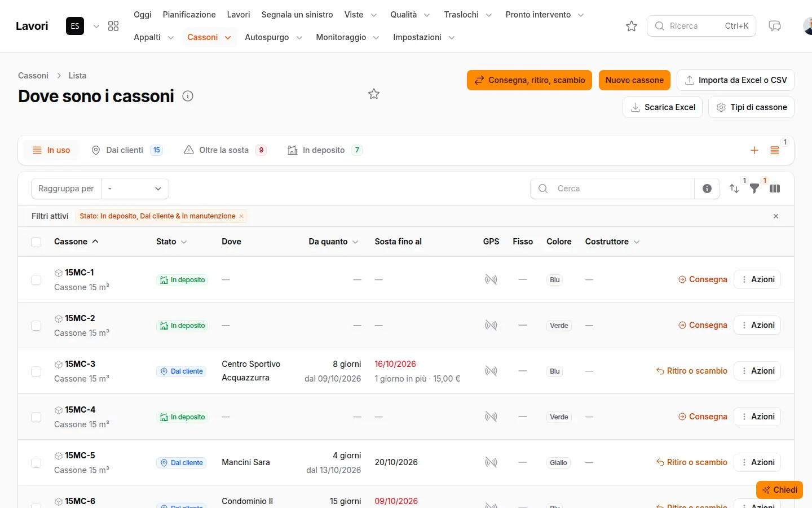Click the favorites star in top bar
The height and width of the screenshot is (508, 812).
coord(632,26)
